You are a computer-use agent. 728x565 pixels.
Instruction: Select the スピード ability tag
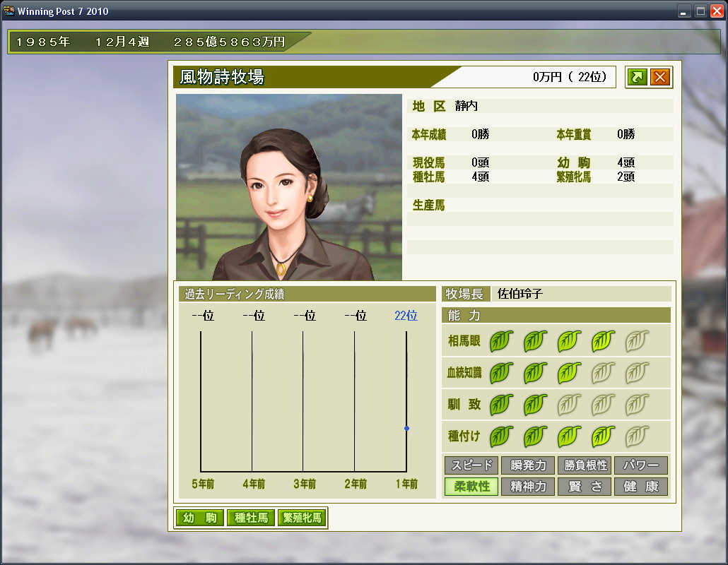click(x=471, y=465)
